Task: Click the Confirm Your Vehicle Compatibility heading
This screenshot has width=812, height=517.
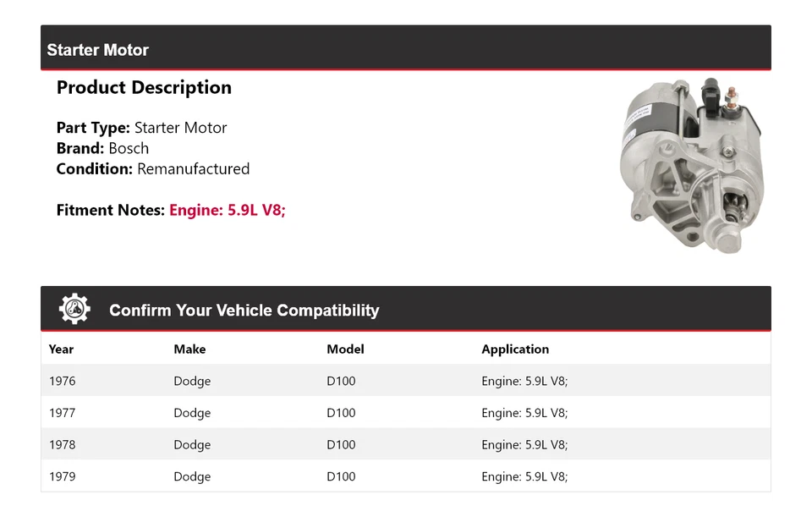Action: click(x=244, y=311)
